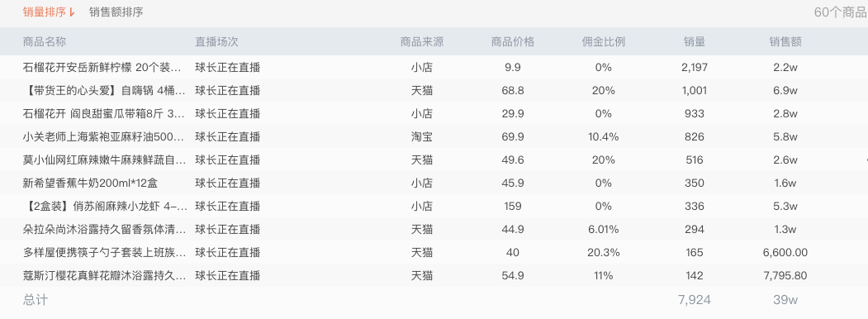Click the 商品名称 column header
The height and width of the screenshot is (319, 868).
[x=45, y=41]
